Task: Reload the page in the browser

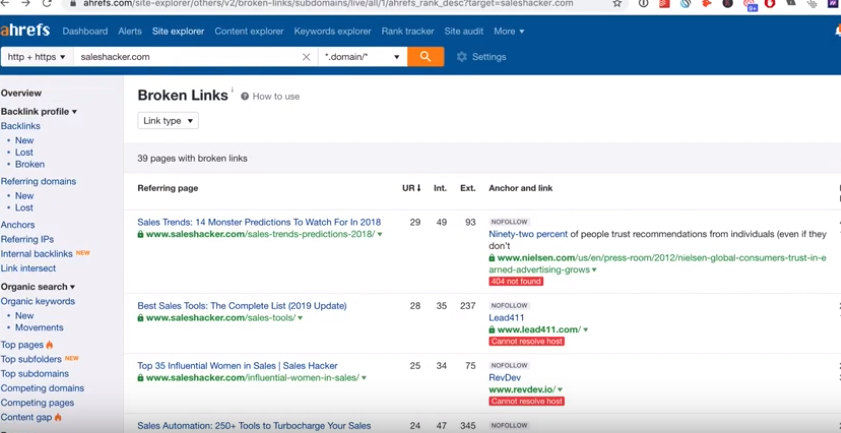Action: coord(47,3)
